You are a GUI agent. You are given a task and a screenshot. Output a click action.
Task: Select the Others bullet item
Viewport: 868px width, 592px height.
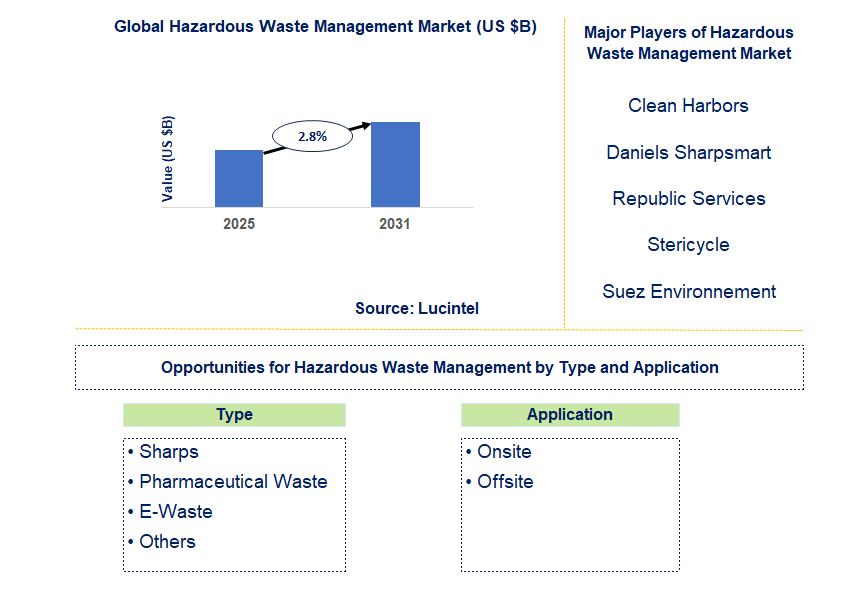click(162, 542)
